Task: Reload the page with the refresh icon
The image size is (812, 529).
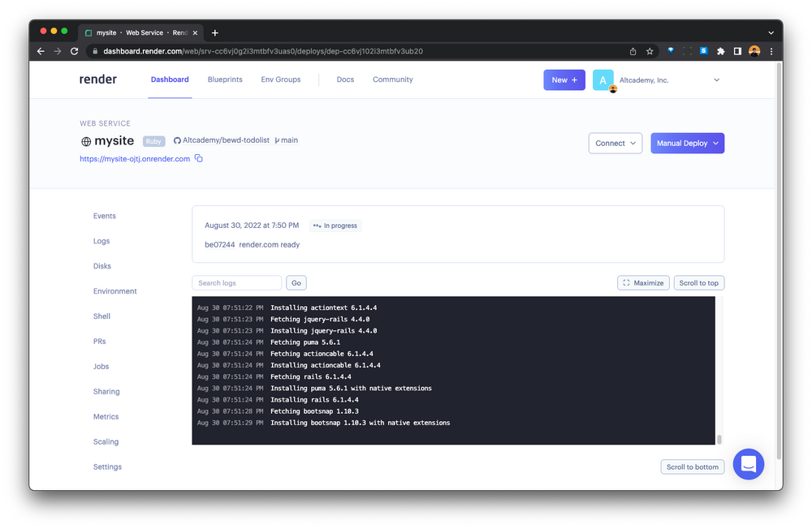Action: point(74,51)
